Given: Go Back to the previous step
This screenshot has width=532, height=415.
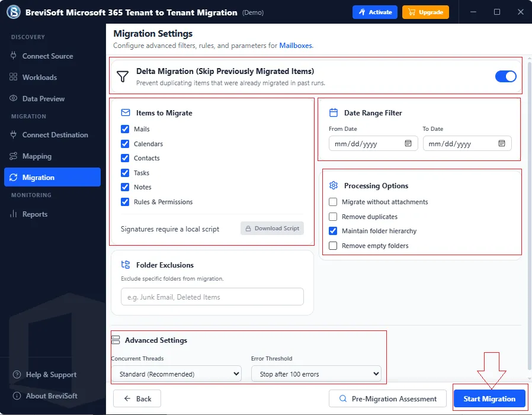Looking at the screenshot, I should pos(137,399).
